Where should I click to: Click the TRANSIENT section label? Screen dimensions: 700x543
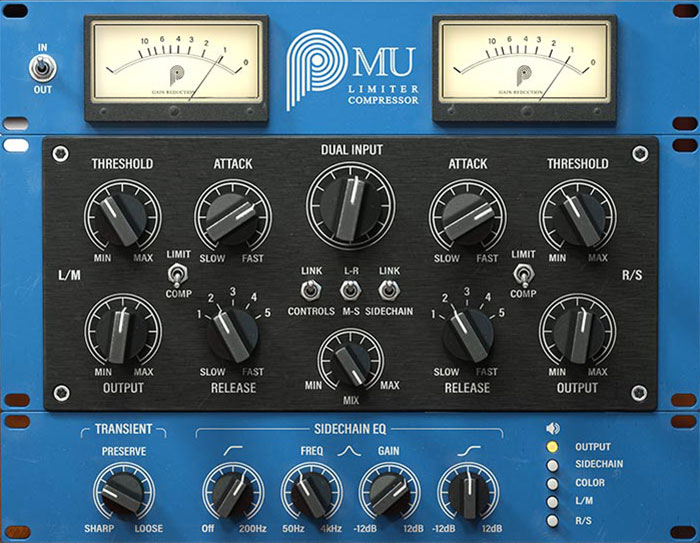124,429
